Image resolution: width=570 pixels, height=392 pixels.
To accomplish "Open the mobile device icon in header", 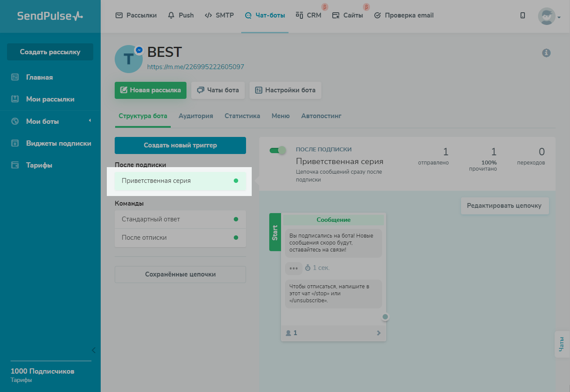I will pyautogui.click(x=523, y=15).
